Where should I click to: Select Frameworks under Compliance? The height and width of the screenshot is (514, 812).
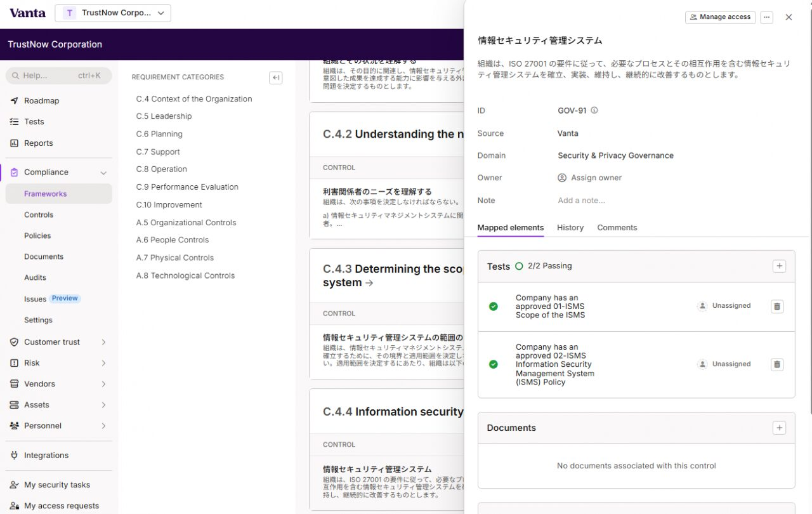point(59,194)
